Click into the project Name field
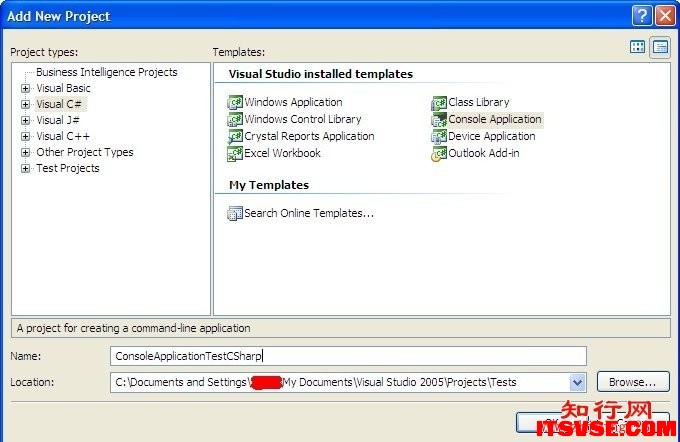Screen dimensions: 680x442 348,356
